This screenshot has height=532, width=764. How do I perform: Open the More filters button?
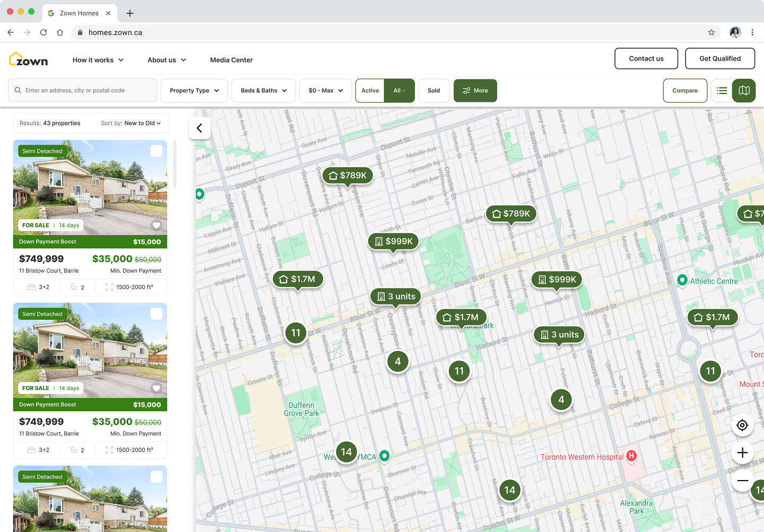pyautogui.click(x=475, y=91)
